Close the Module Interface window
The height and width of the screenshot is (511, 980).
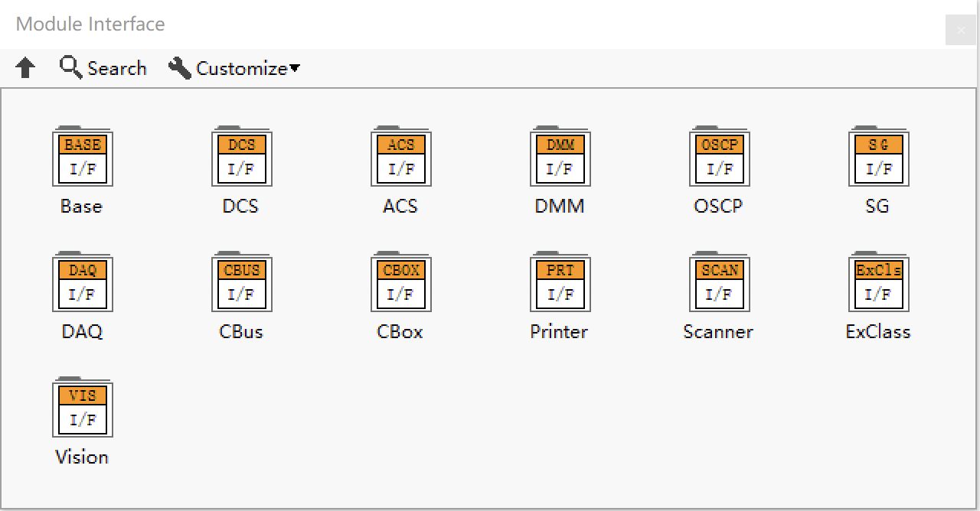(961, 31)
